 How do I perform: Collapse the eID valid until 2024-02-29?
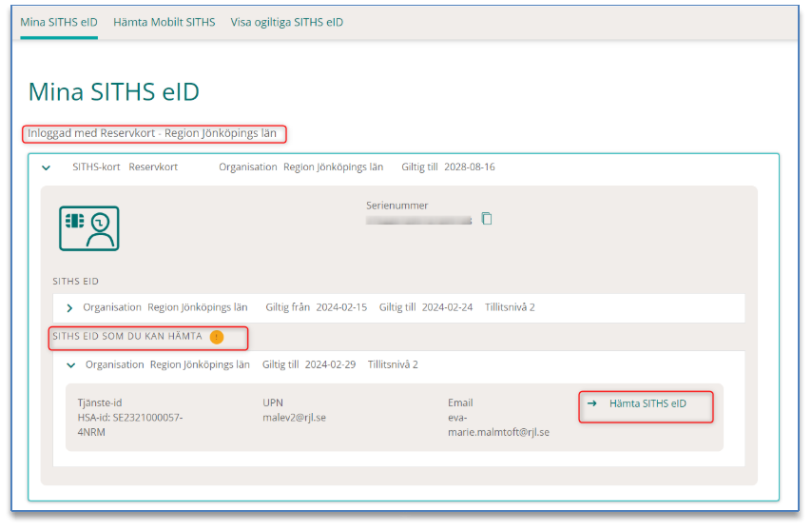[x=71, y=364]
